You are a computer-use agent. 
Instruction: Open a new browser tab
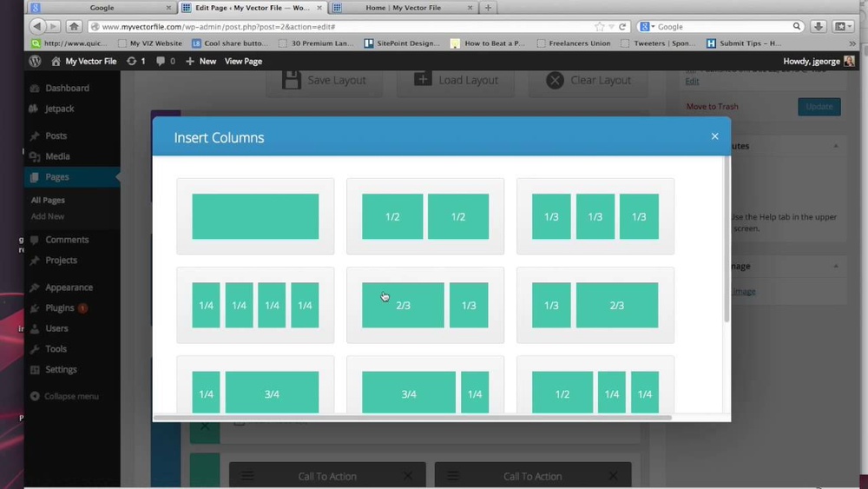click(x=488, y=8)
